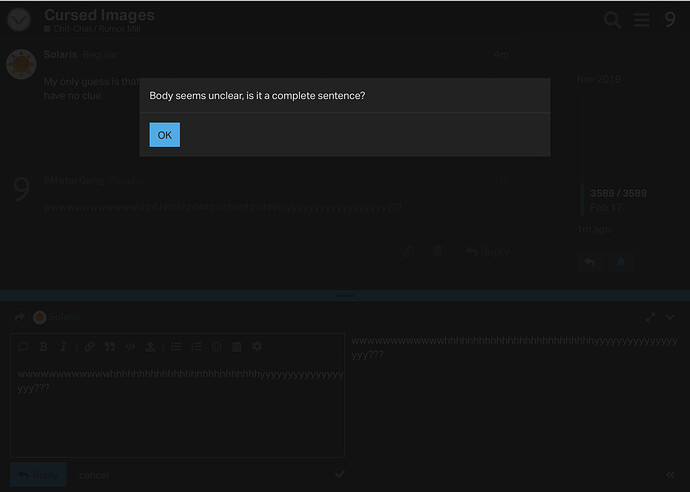Click the blockquote icon in the composer toolbar

tap(110, 347)
